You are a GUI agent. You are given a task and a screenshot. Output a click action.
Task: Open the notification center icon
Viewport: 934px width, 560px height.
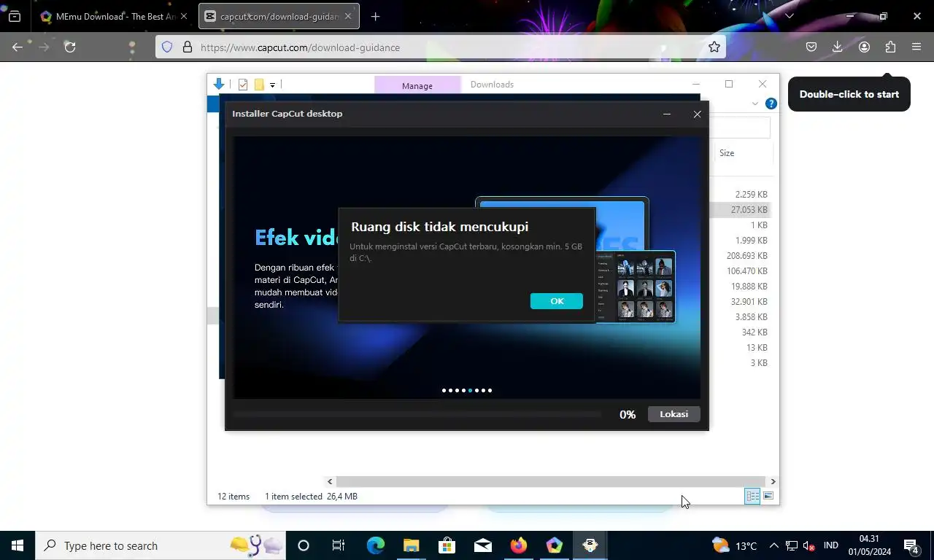coord(911,545)
